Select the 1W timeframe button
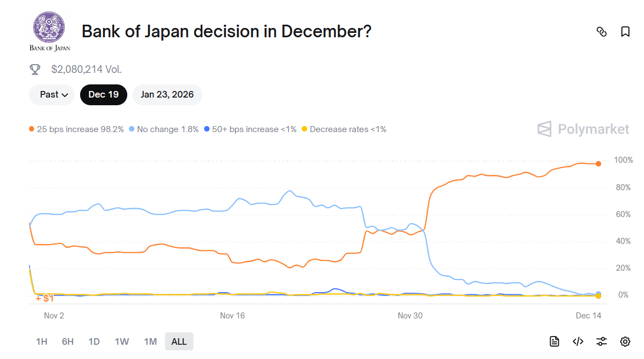 [x=122, y=341]
